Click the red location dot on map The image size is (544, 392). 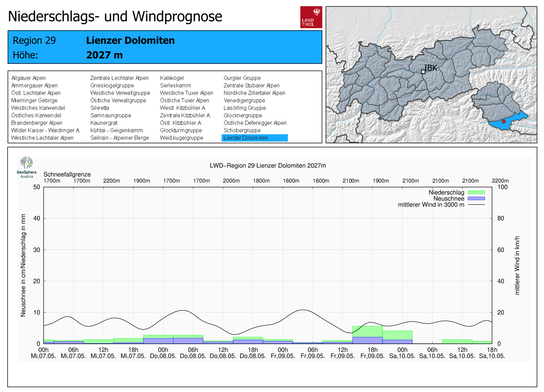(x=504, y=121)
